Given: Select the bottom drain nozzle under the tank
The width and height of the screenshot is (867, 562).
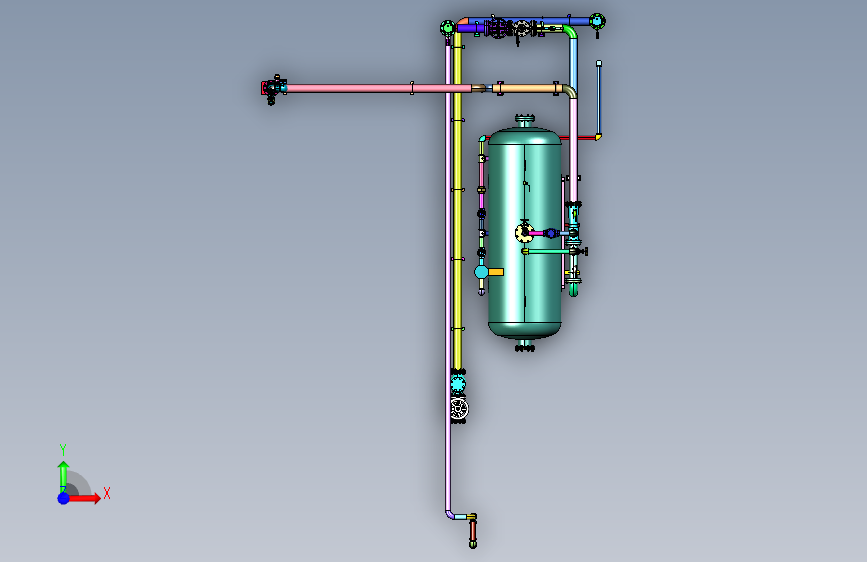Looking at the screenshot, I should point(525,346).
